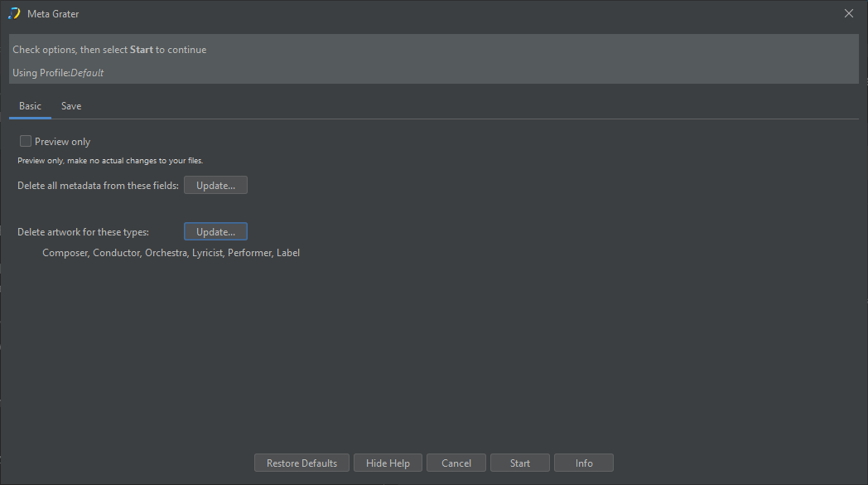The height and width of the screenshot is (485, 868).
Task: Click the "Using Profile: Default" text
Action: [58, 73]
